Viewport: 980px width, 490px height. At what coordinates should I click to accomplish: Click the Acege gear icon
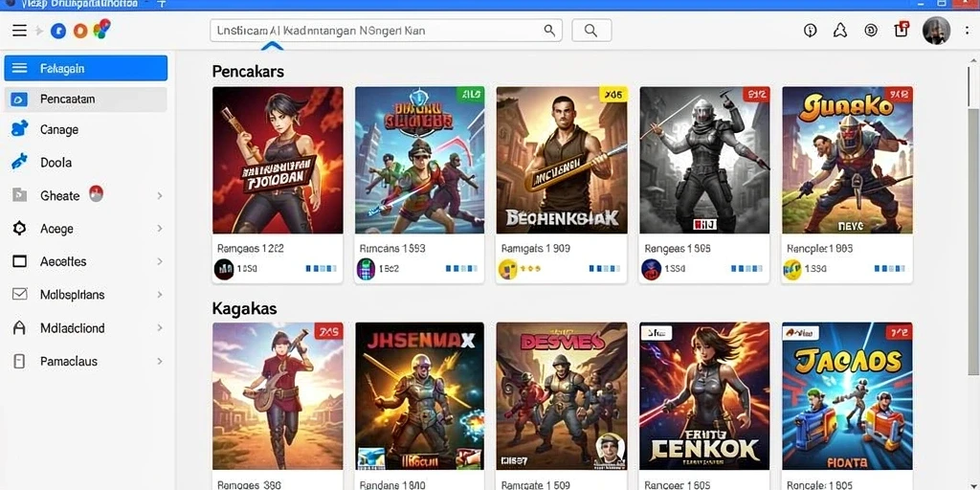(19, 229)
